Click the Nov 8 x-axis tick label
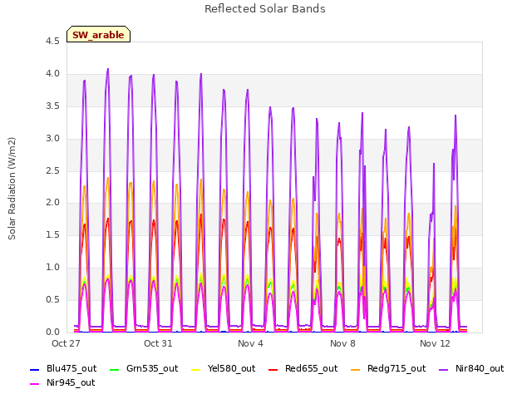The image size is (532, 399). tap(342, 343)
